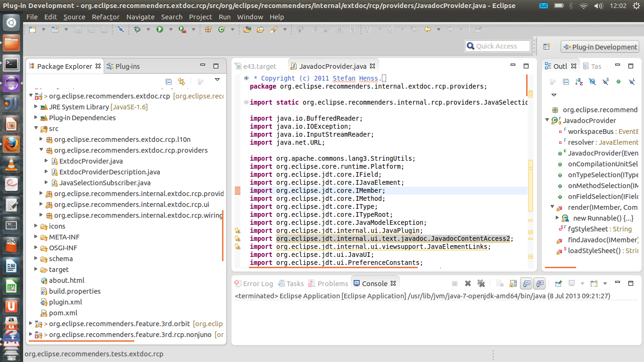Toggle Hide Non-Public Members in Outline
This screenshot has width=644, height=362.
(619, 82)
